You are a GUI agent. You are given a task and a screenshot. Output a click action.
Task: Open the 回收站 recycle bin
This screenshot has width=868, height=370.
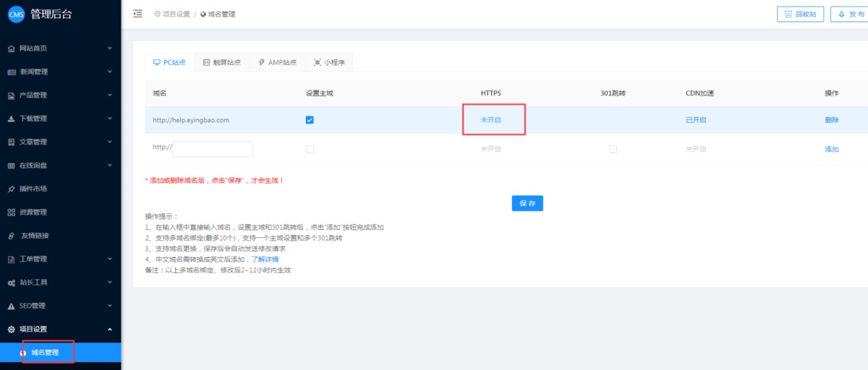(x=799, y=14)
